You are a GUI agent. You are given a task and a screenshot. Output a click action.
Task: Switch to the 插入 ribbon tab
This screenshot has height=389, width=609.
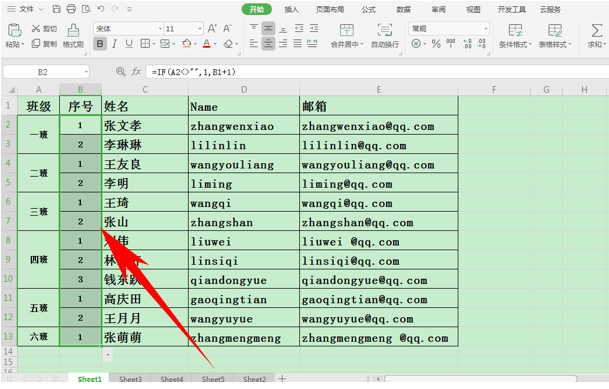(291, 9)
